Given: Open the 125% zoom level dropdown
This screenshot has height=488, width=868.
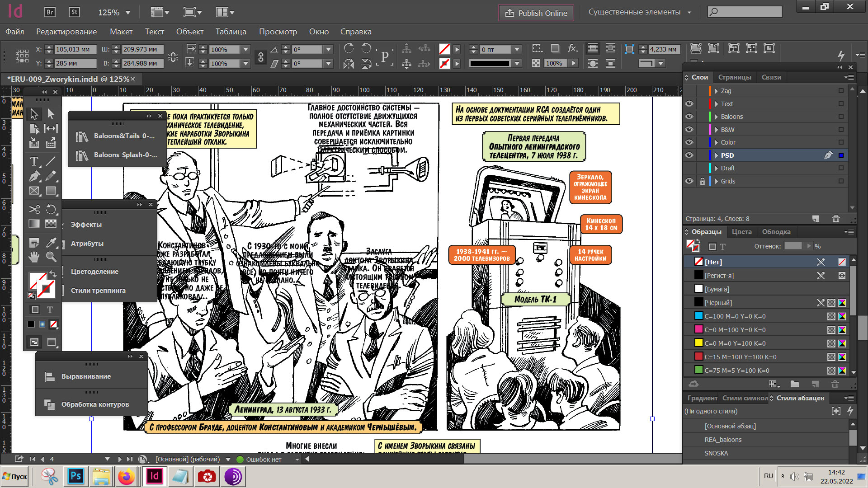Looking at the screenshot, I should [x=128, y=13].
